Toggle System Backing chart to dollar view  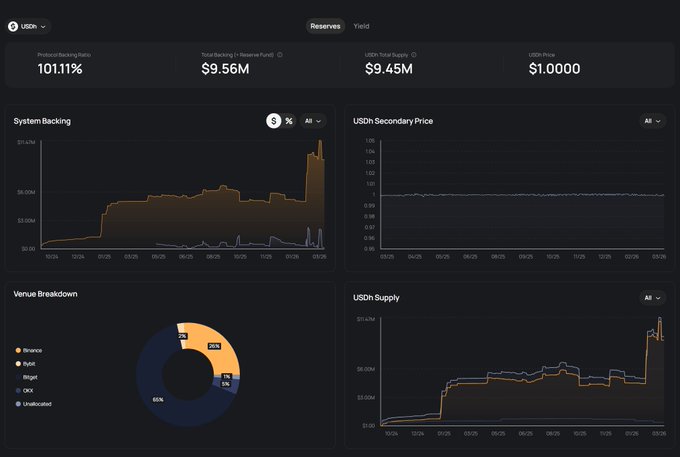pyautogui.click(x=273, y=121)
